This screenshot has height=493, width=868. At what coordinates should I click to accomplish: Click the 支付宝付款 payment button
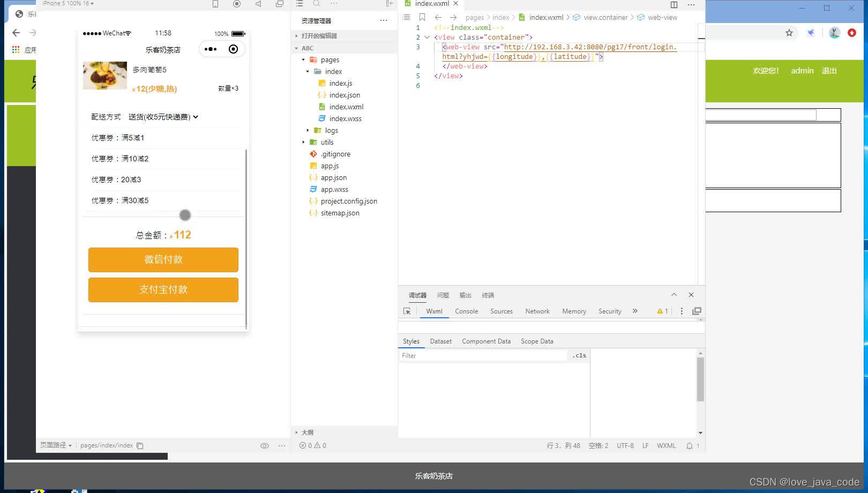point(163,290)
